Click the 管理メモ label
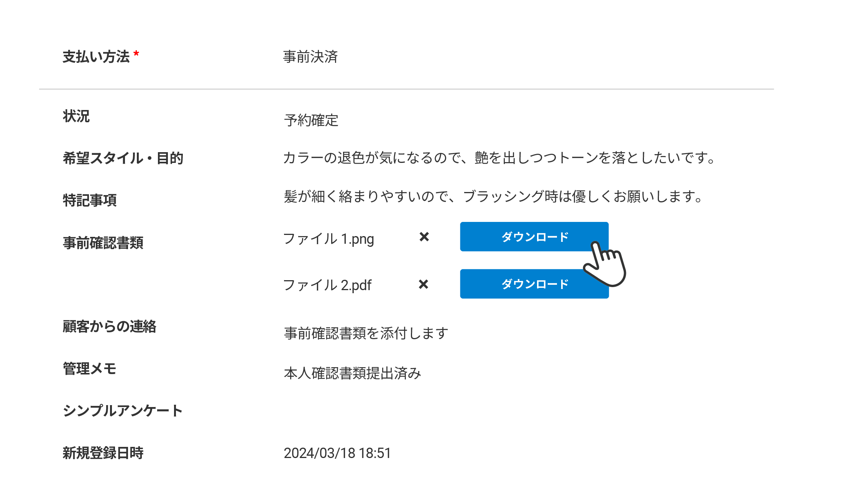This screenshot has width=859, height=504. coord(89,369)
